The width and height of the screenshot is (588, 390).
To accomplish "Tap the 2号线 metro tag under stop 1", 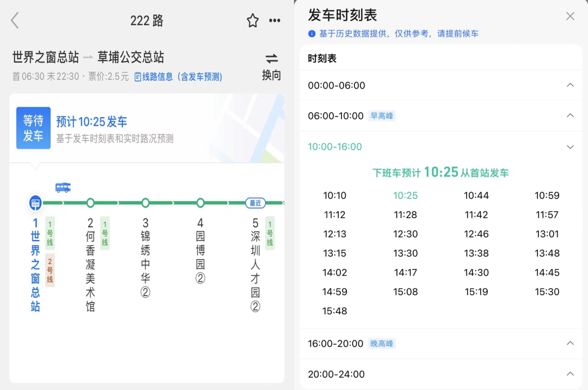I will [x=50, y=270].
